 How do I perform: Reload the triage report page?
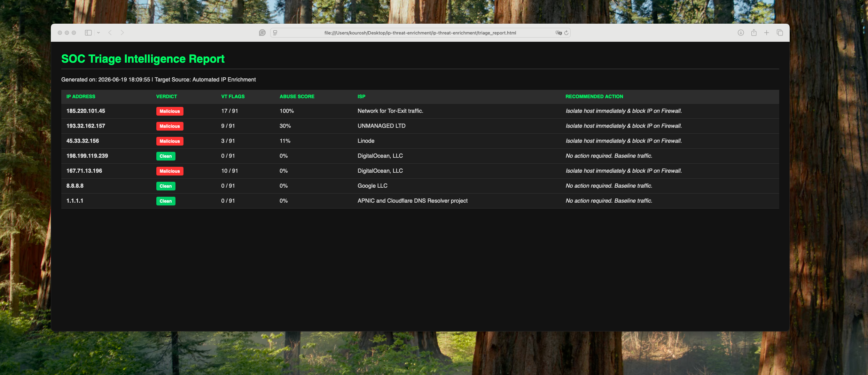pyautogui.click(x=566, y=33)
